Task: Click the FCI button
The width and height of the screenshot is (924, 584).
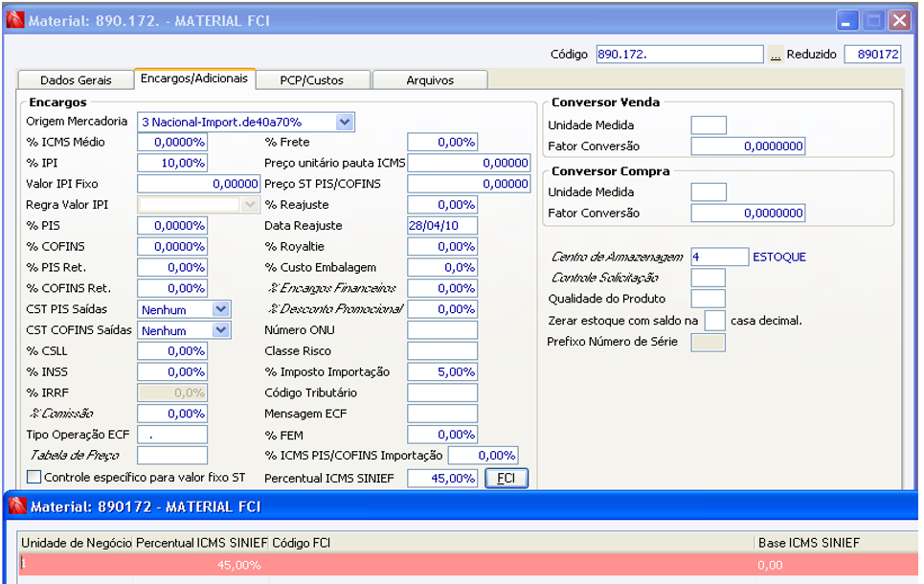Action: coord(507,478)
